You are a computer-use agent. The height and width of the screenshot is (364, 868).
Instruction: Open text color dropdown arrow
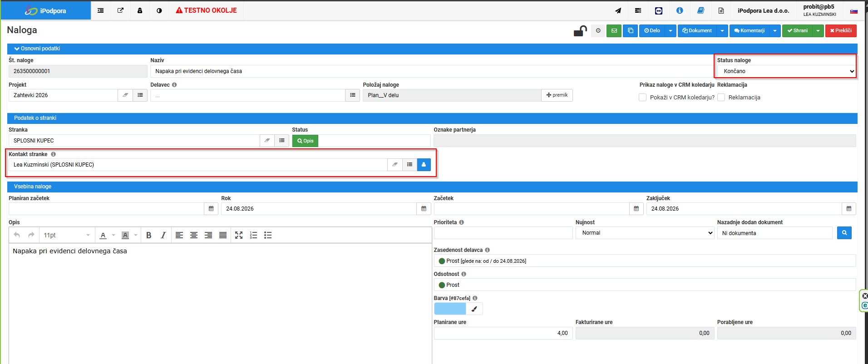(113, 235)
